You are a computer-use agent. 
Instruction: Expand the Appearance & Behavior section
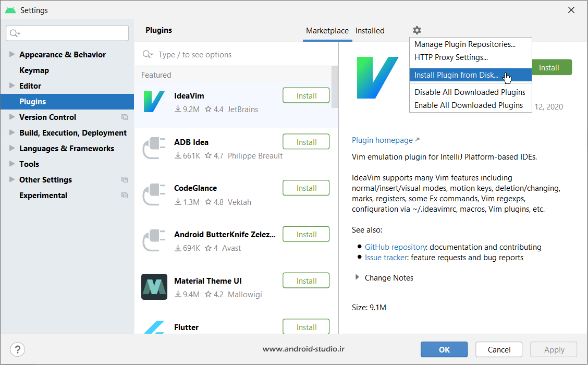[x=12, y=55]
